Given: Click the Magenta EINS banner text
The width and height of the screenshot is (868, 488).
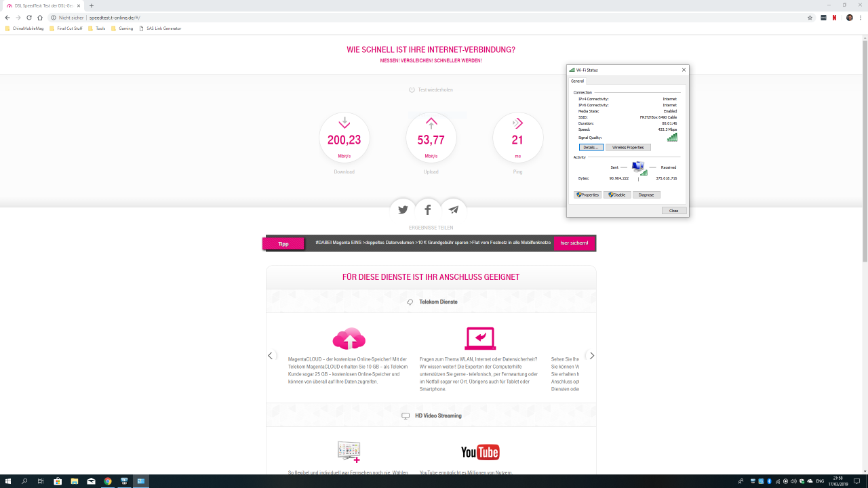Looking at the screenshot, I should (433, 242).
